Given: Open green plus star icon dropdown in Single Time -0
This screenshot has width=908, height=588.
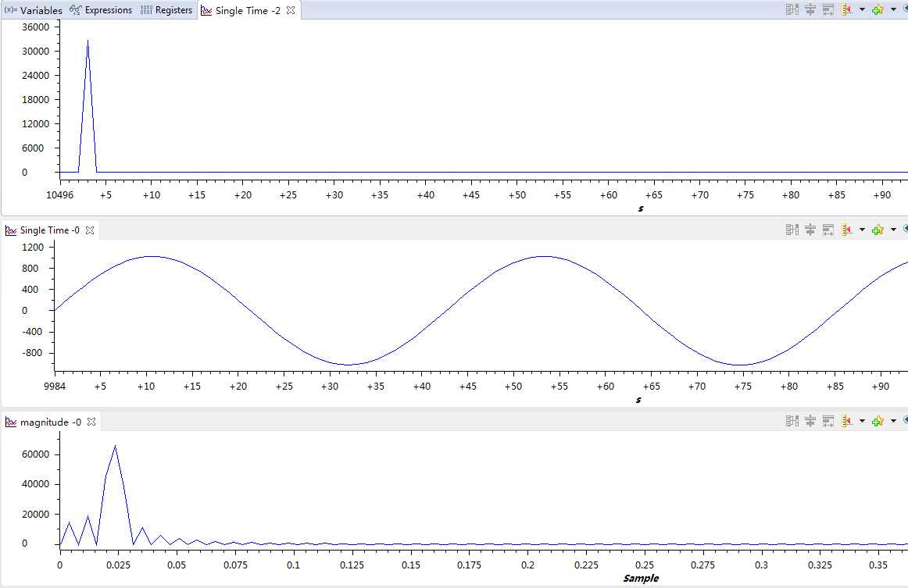Looking at the screenshot, I should [x=893, y=230].
